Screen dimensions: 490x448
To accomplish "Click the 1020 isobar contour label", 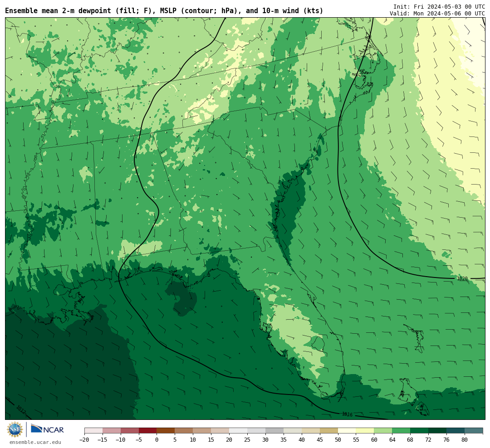I will click(x=462, y=278).
